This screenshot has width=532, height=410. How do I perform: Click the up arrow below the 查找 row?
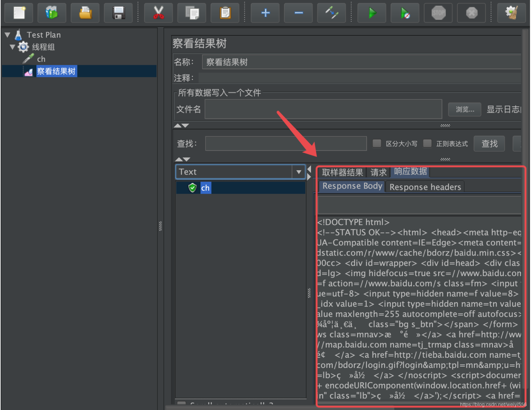coord(179,159)
